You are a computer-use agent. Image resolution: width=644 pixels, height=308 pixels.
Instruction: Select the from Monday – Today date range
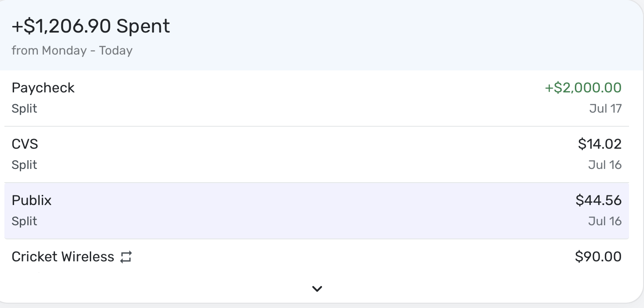click(72, 50)
